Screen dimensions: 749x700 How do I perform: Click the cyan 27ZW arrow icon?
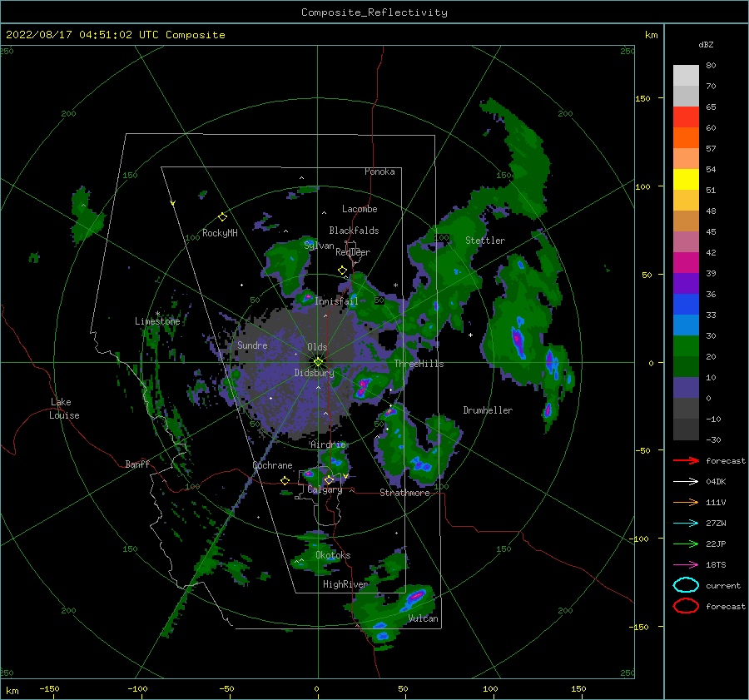(686, 524)
